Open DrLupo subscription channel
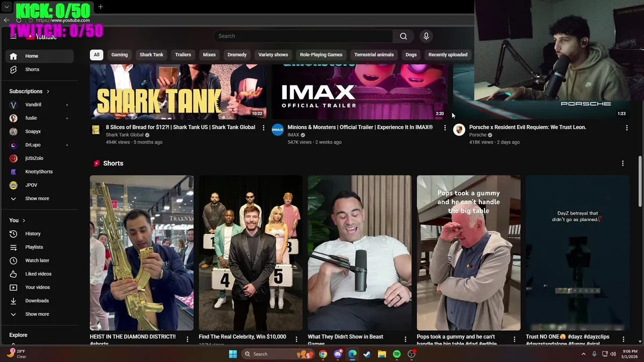The width and height of the screenshot is (644, 362). [39, 145]
